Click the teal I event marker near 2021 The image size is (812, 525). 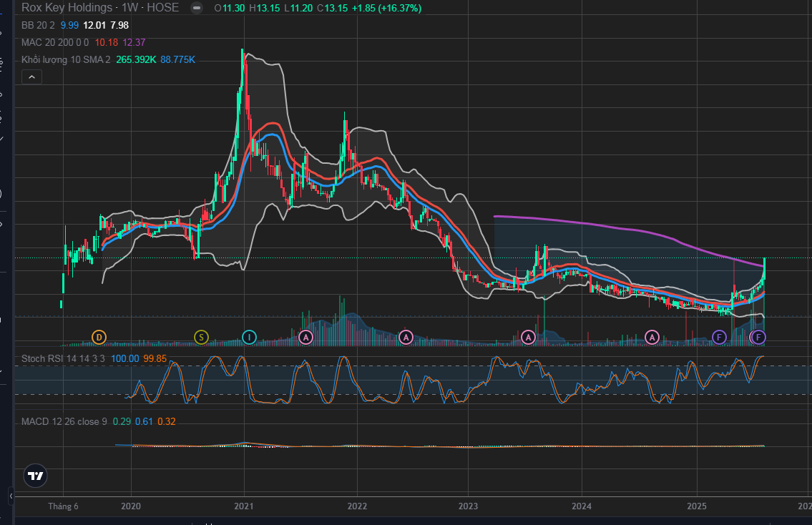pos(249,338)
